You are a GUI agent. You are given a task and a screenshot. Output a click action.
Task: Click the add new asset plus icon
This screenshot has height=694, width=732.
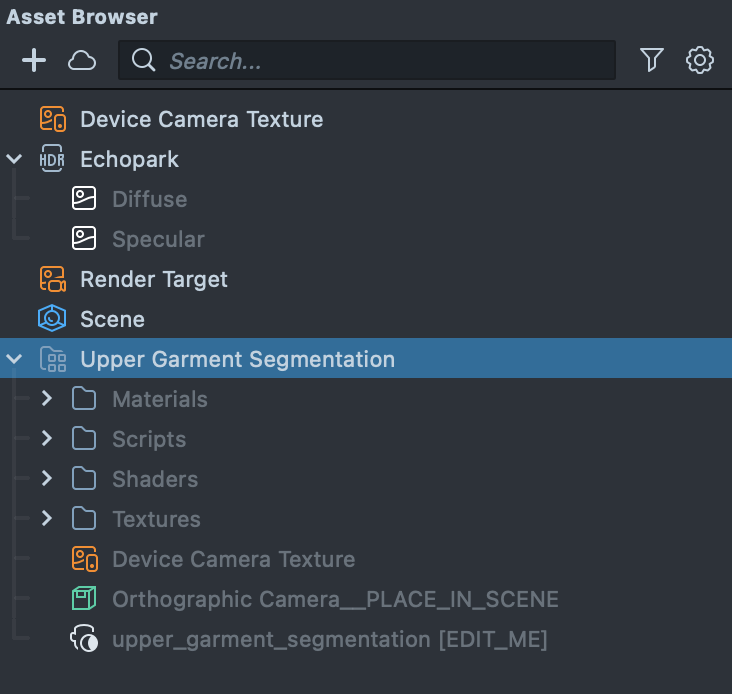coord(34,61)
